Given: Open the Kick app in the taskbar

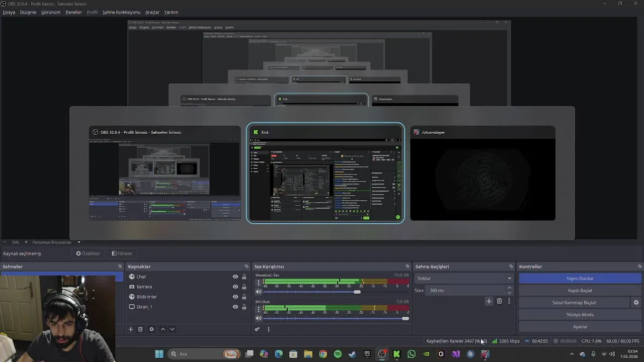Looking at the screenshot, I should (x=396, y=354).
